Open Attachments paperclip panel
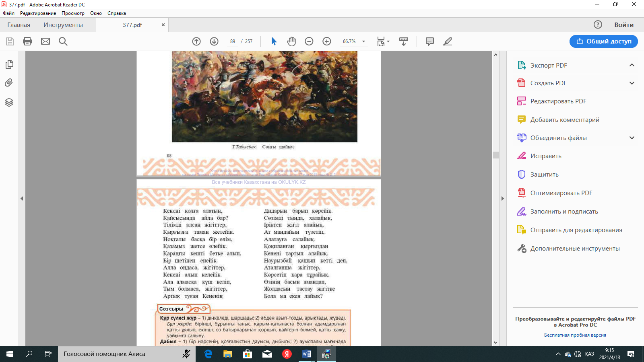The width and height of the screenshot is (644, 362). [x=9, y=83]
